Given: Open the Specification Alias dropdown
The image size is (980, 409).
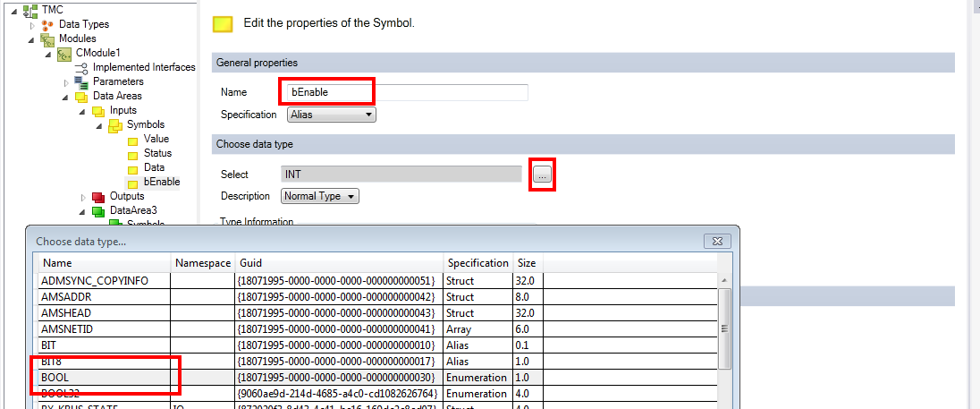Looking at the screenshot, I should [x=331, y=115].
